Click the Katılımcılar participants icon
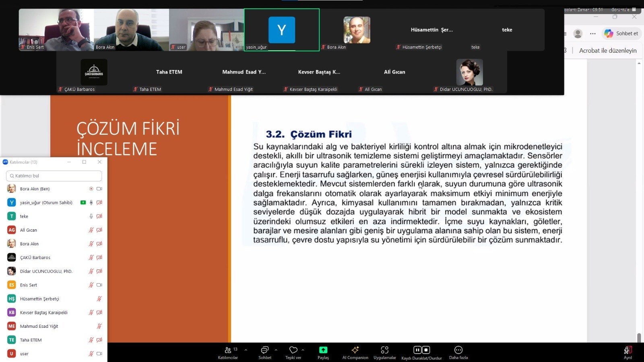This screenshot has width=644, height=362. [x=228, y=350]
